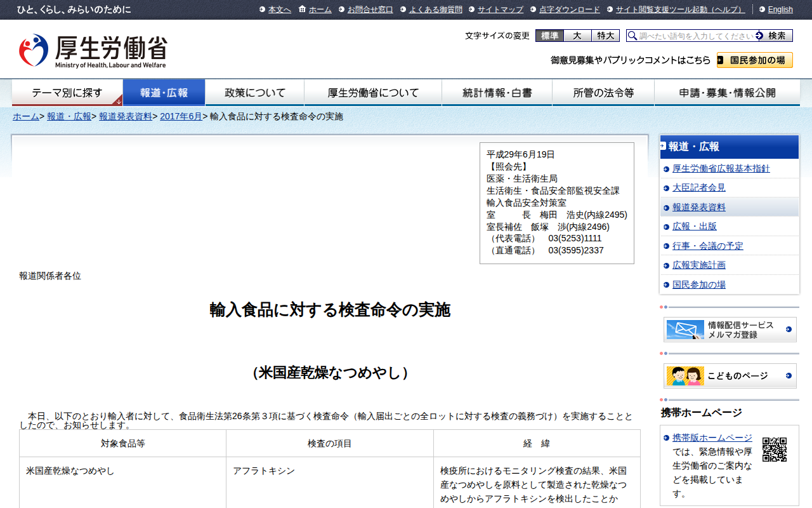
Task: Click the magnifier icon in search box
Action: (632, 36)
